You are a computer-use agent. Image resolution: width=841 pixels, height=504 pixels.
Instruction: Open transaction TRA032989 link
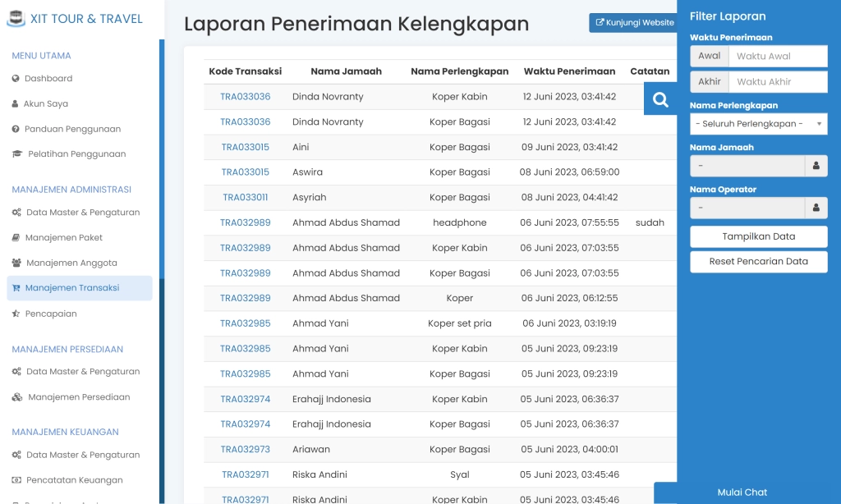[246, 222]
